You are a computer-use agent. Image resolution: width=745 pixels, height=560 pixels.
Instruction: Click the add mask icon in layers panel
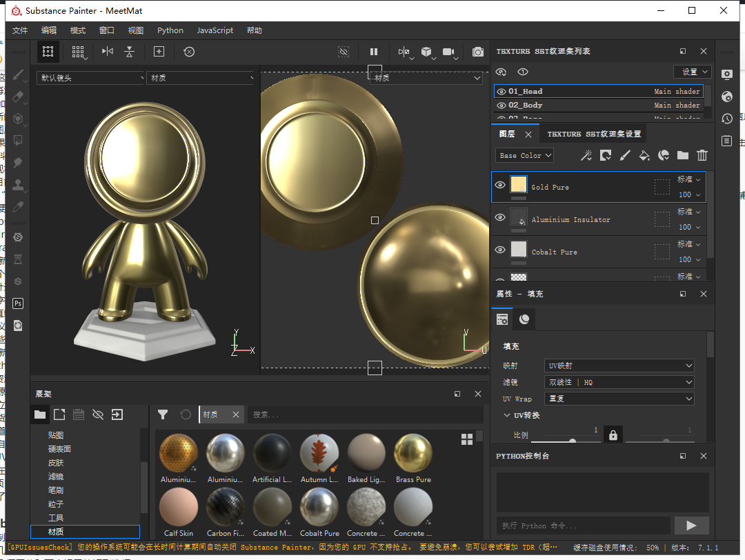pos(606,155)
